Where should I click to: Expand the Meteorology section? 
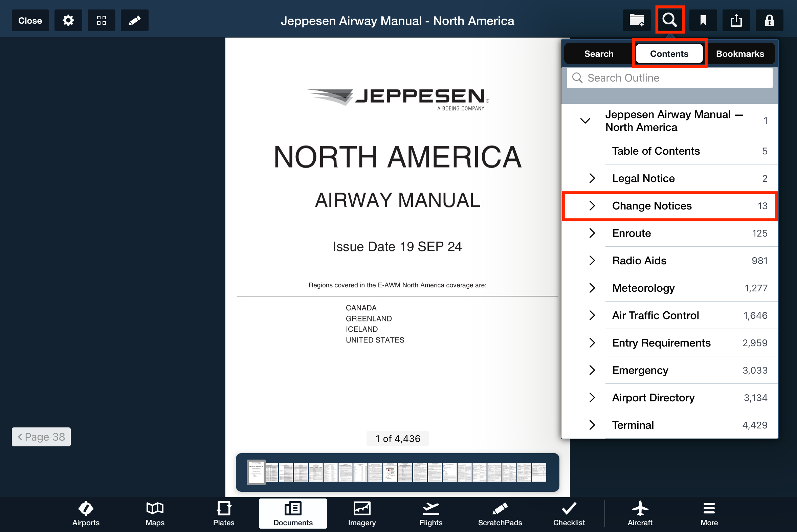(592, 288)
